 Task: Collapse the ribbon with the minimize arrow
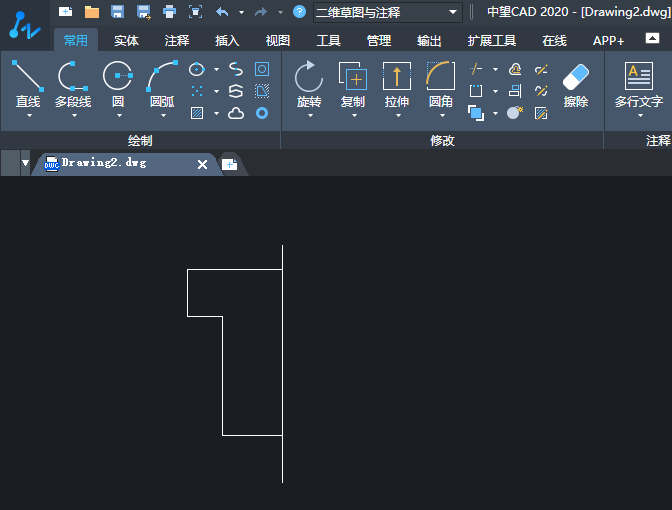[x=652, y=38]
